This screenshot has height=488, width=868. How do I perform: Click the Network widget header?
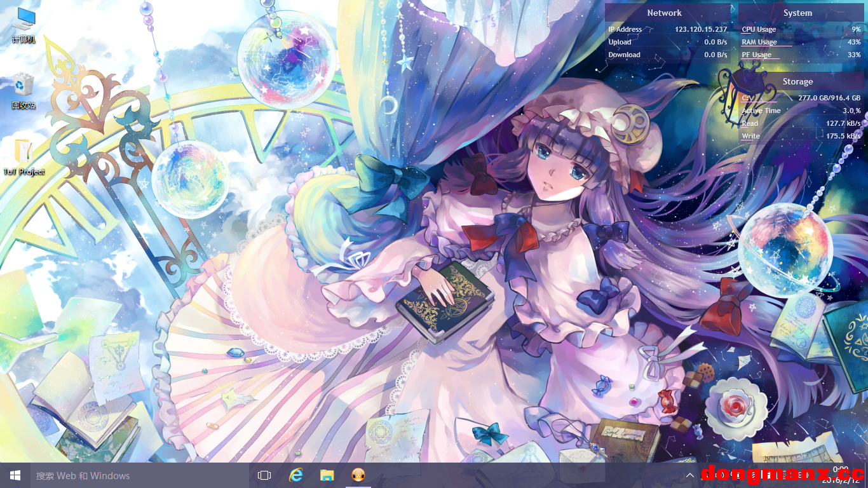click(664, 13)
